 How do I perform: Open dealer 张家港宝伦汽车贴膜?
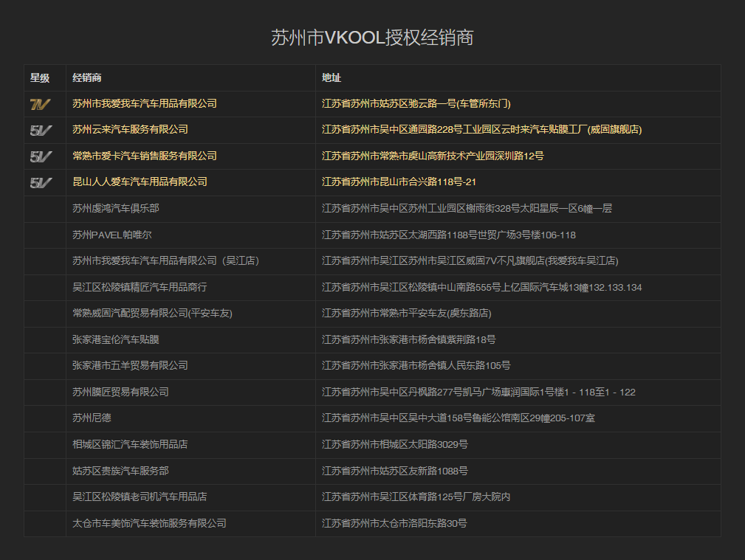tap(116, 339)
